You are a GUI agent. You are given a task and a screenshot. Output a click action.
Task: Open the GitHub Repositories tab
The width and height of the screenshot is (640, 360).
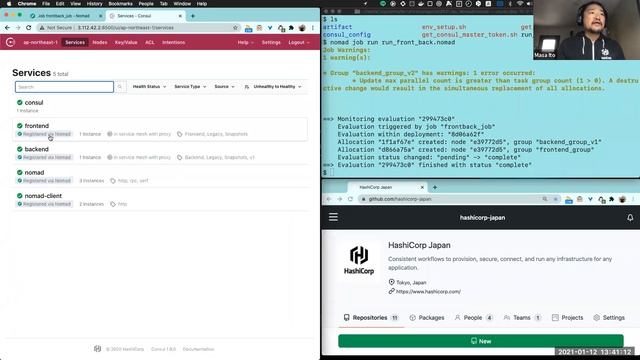click(371, 318)
